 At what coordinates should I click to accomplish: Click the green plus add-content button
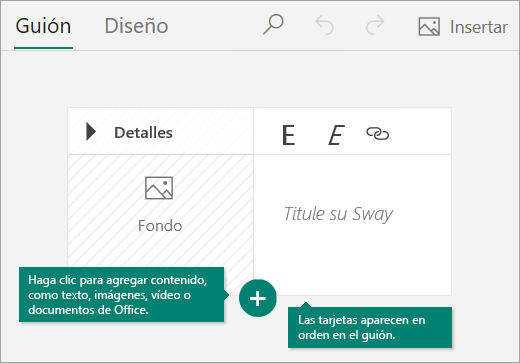[258, 298]
